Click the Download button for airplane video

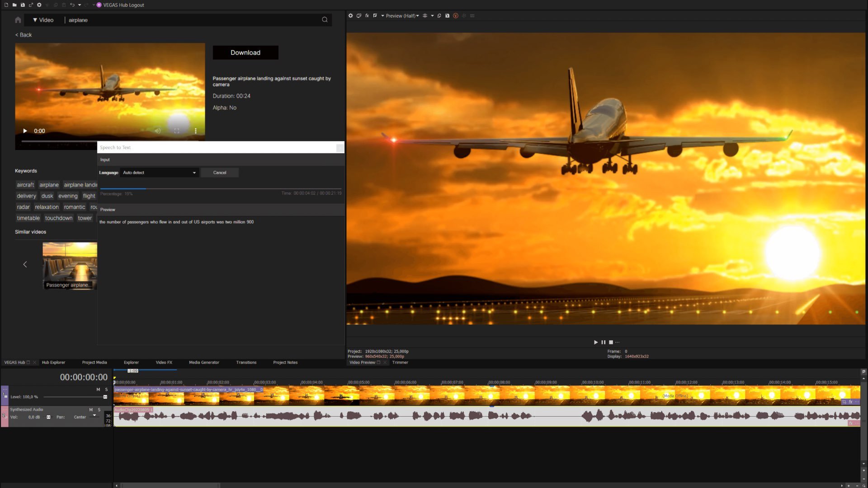click(245, 52)
